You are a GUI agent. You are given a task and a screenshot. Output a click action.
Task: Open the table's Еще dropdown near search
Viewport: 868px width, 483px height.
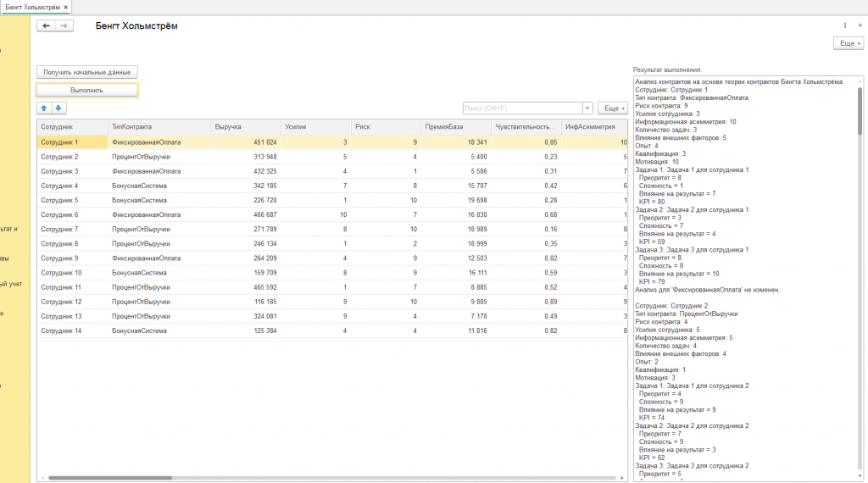tap(613, 108)
